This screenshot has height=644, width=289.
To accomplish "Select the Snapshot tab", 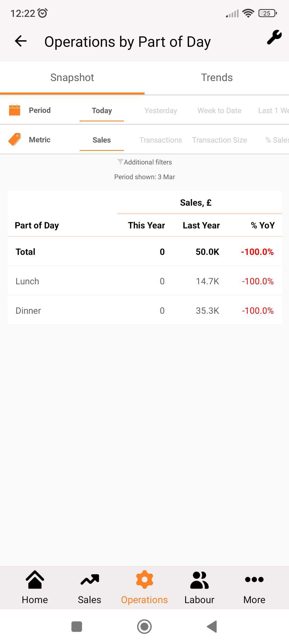I will tap(72, 78).
